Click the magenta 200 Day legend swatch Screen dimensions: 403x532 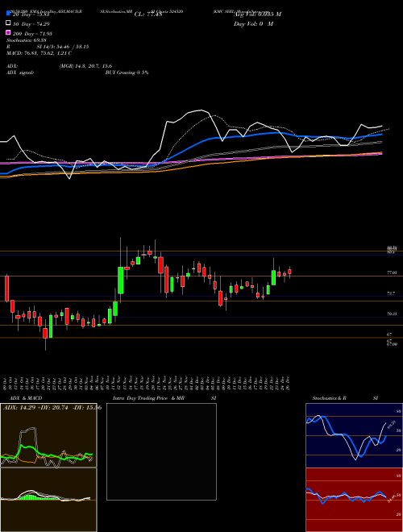8,33
